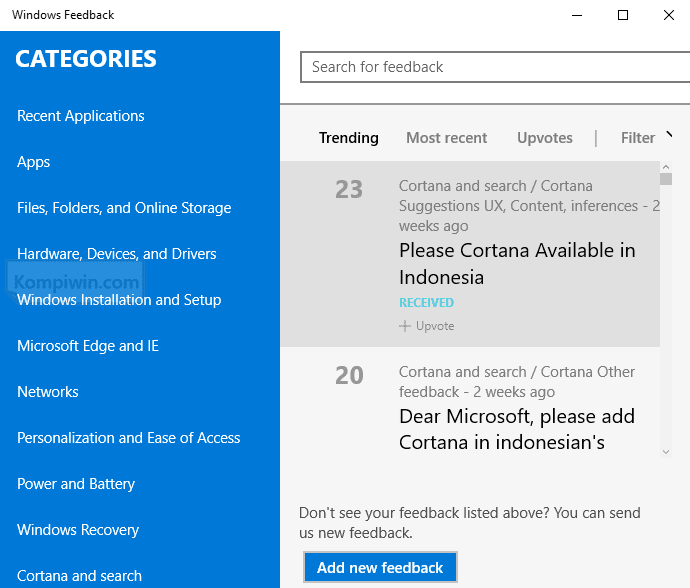Screen dimensions: 690x588
Task: Expand the Filter dropdown
Action: [x=646, y=138]
